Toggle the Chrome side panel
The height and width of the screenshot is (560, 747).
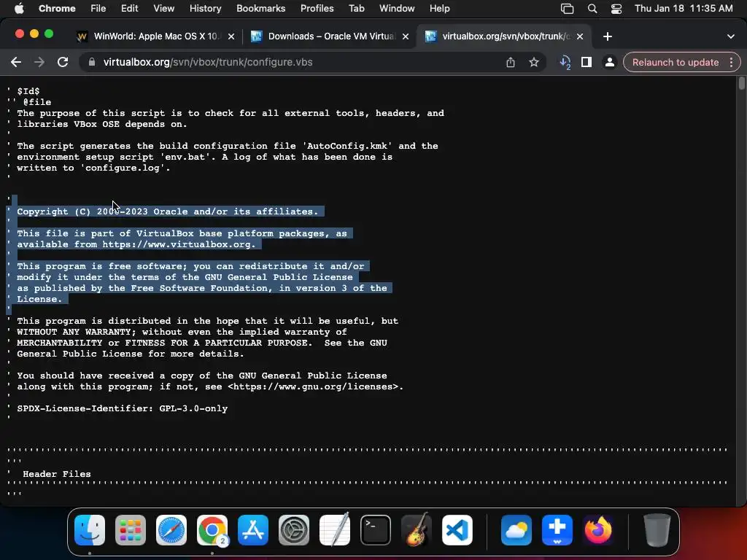point(587,62)
